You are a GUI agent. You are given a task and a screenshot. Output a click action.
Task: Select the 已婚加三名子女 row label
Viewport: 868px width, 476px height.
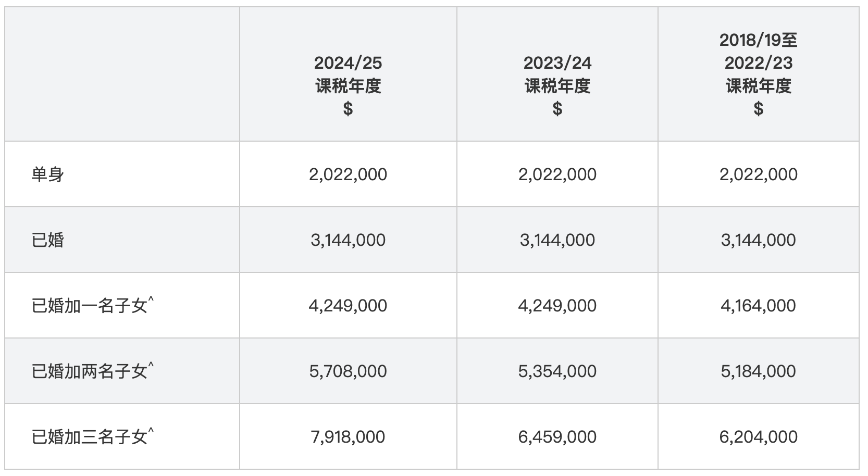[x=93, y=436]
